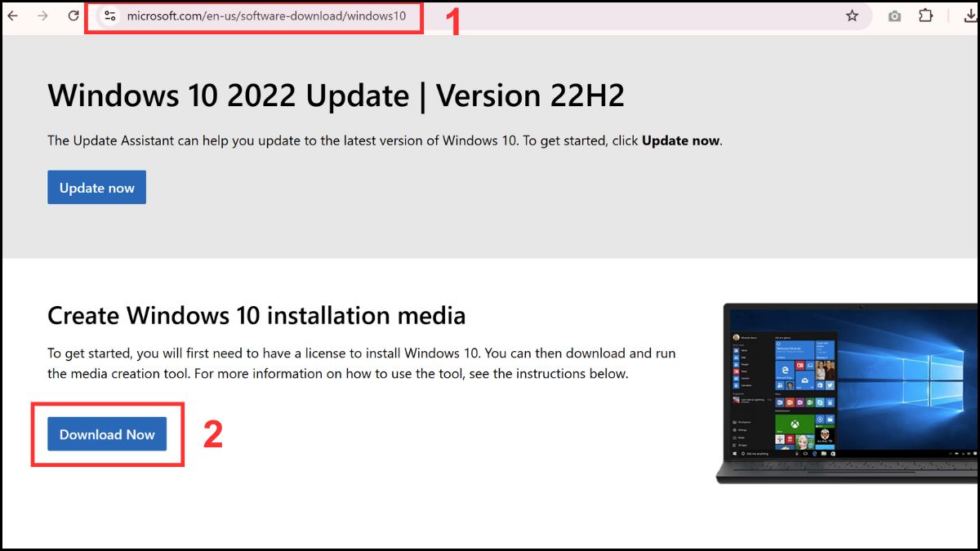980x551 pixels.
Task: Click the Download Now button
Action: pos(107,434)
